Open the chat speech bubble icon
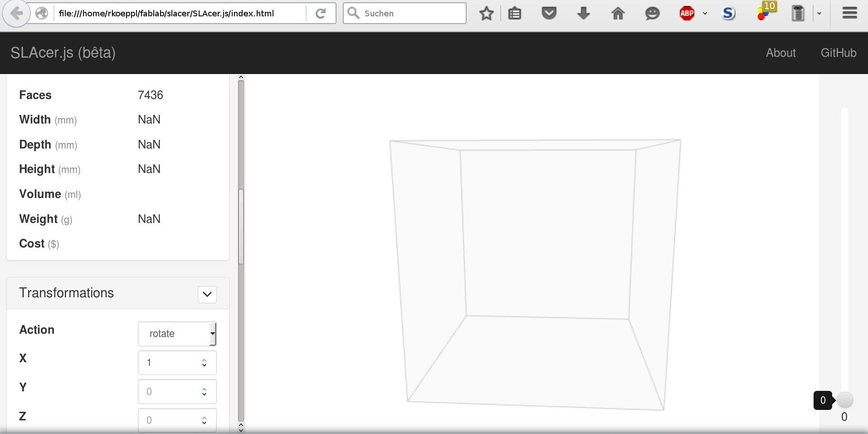 click(652, 14)
